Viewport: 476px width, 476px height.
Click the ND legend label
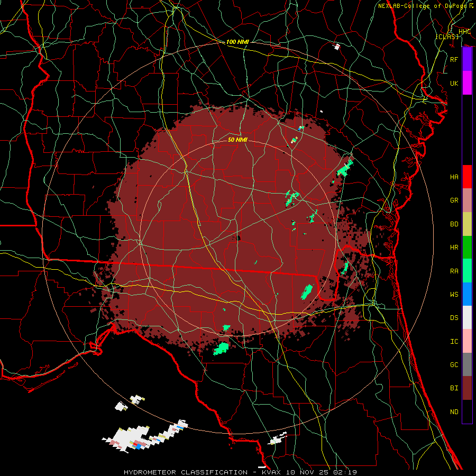tap(454, 412)
